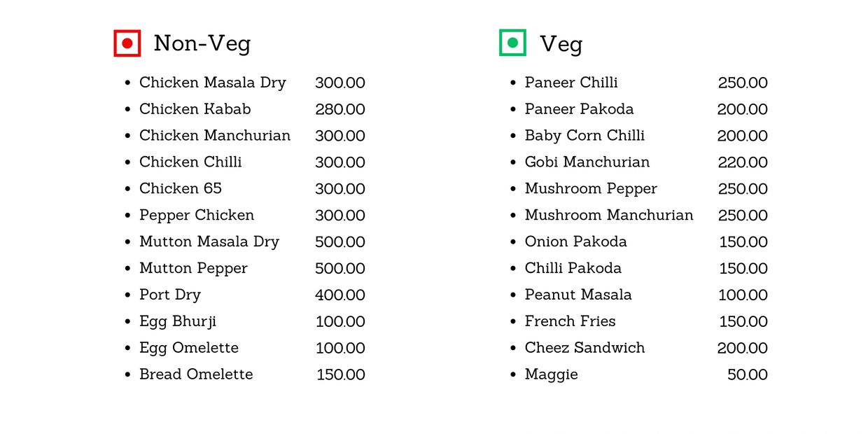Select the Port Dry item

[169, 295]
